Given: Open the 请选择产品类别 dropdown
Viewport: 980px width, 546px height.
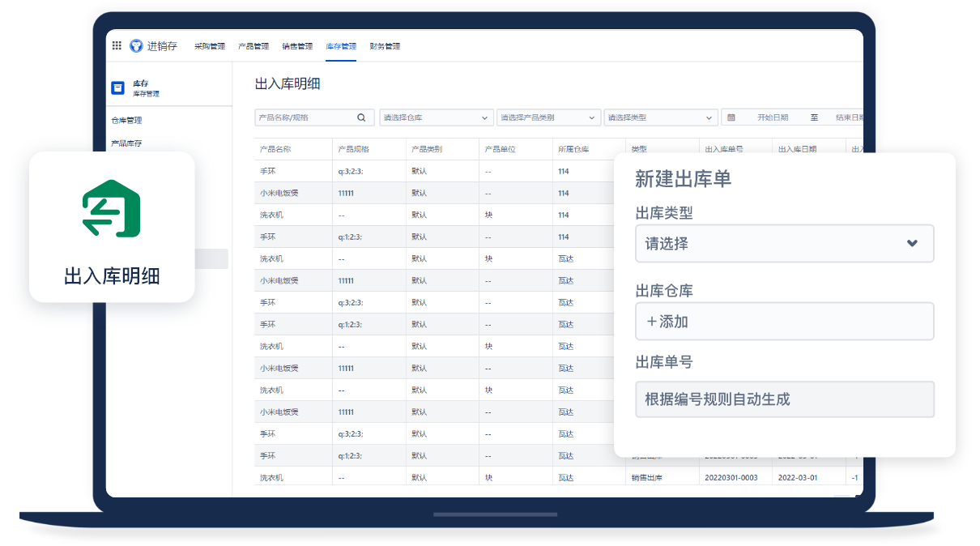Looking at the screenshot, I should coord(548,117).
